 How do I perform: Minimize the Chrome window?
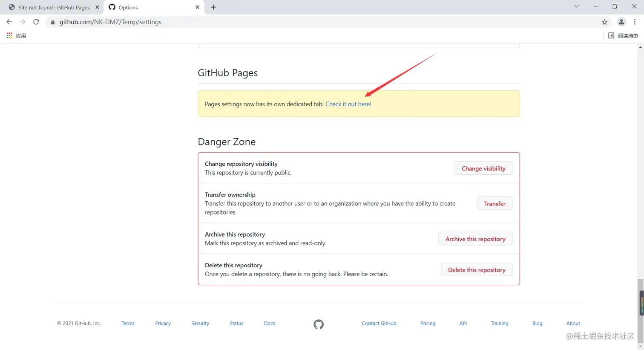(x=596, y=6)
